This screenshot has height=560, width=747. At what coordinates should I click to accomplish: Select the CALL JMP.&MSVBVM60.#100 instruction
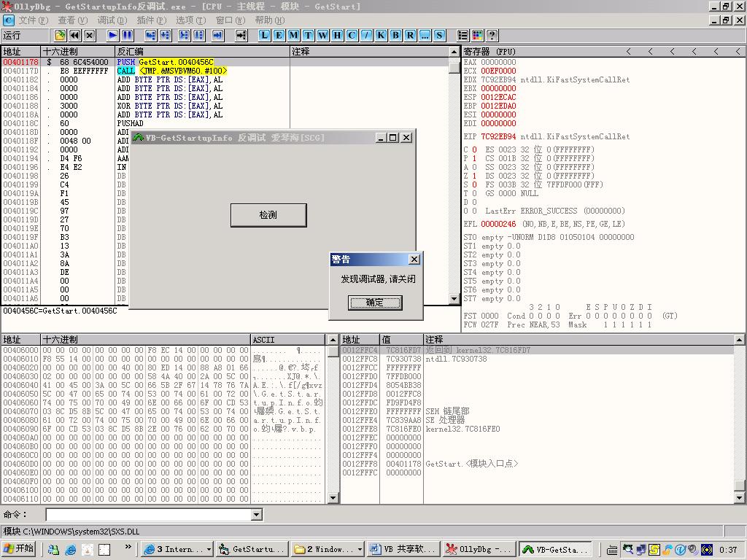172,71
